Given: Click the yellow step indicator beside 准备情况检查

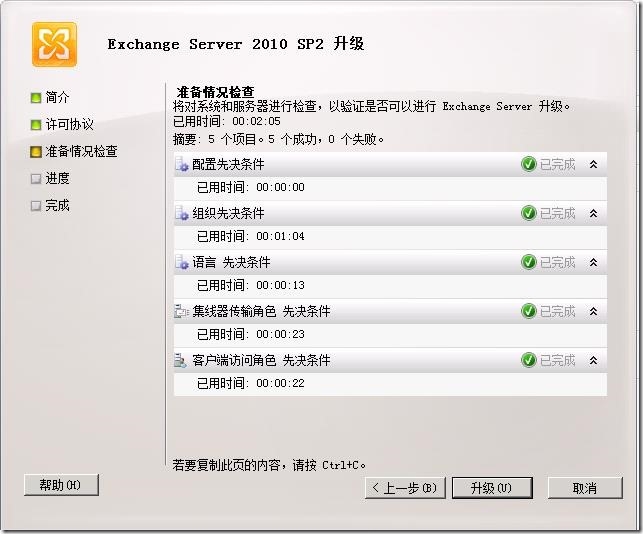Looking at the screenshot, I should (36, 152).
